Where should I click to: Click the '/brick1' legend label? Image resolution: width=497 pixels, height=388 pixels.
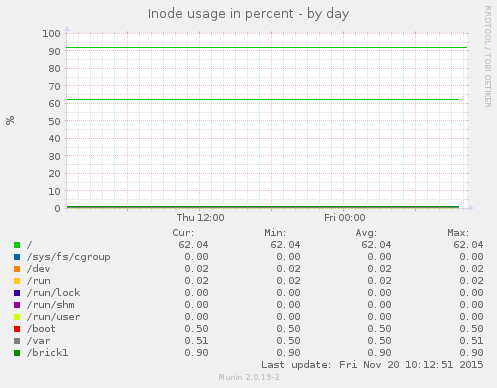(48, 353)
